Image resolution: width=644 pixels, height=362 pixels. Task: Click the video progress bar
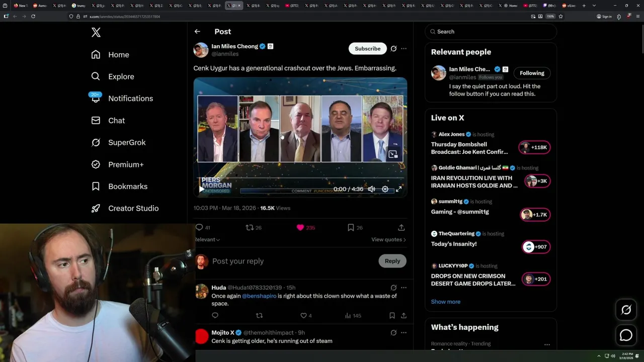[x=300, y=178]
